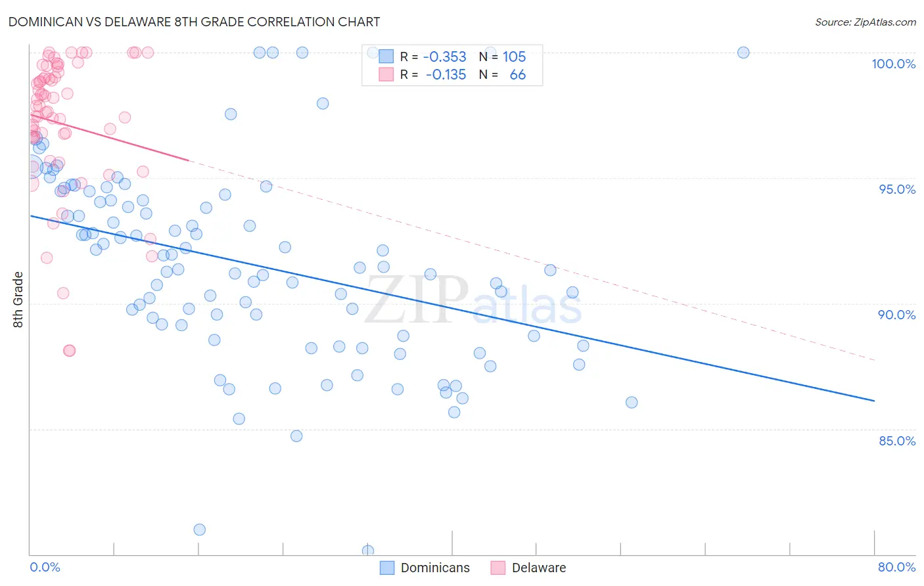Click the far-right blue point at 100%
Screen dimensions: 924x586
743,53
